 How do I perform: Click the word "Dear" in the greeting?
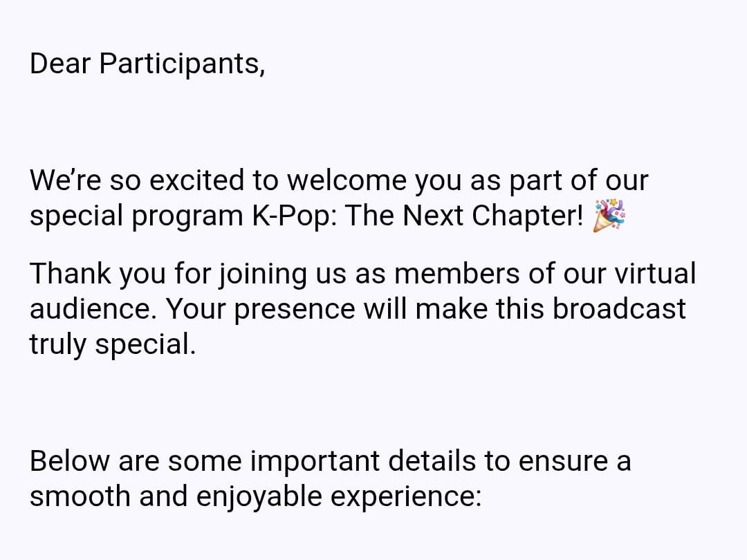pos(60,64)
